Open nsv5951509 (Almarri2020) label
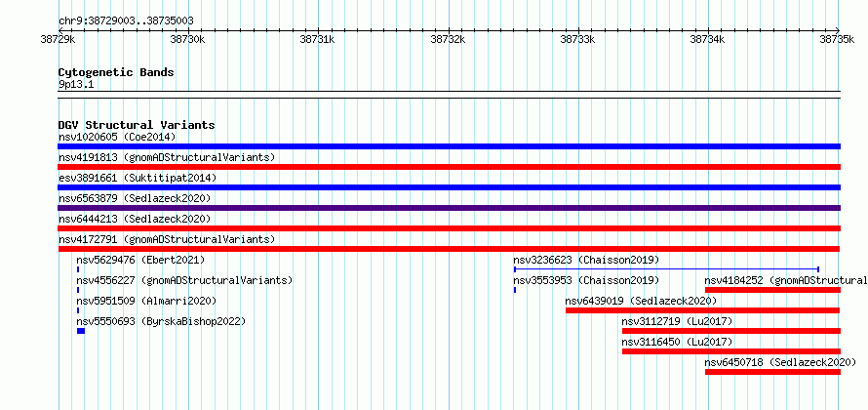Screen dimensions: 868x410 tap(146, 301)
